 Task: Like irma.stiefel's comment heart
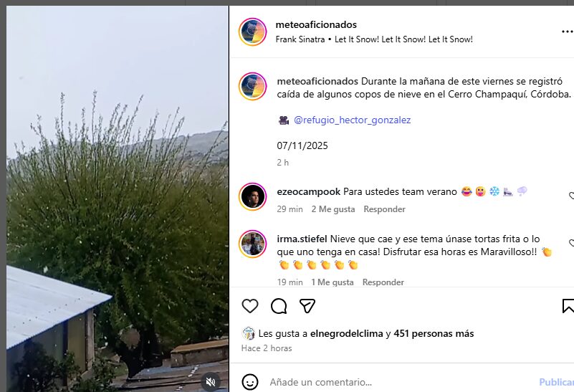coord(571,243)
